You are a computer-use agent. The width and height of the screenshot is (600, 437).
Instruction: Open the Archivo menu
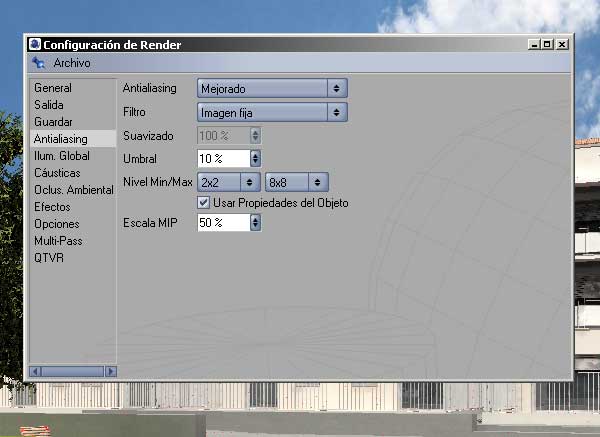72,63
